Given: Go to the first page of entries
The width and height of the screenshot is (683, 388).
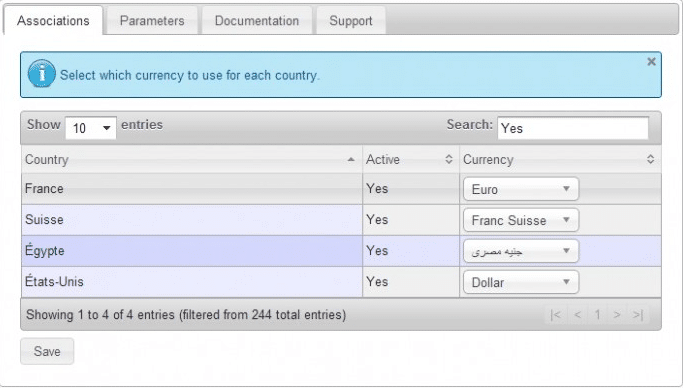Looking at the screenshot, I should pyautogui.click(x=556, y=314).
